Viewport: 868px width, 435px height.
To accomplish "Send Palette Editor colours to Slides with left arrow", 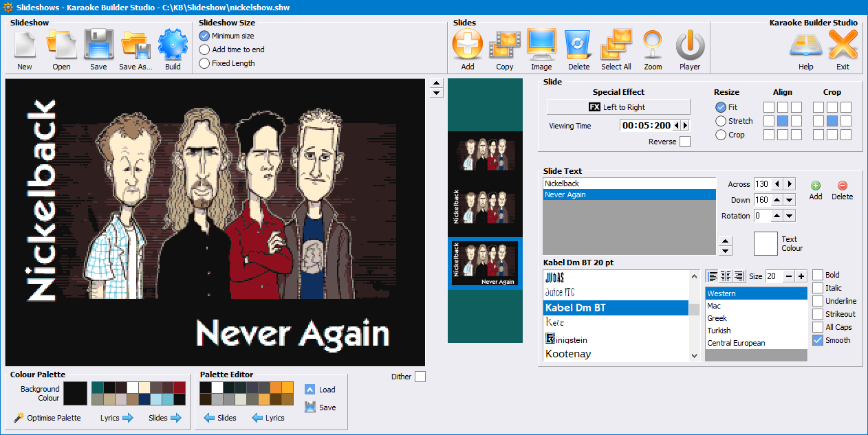I will pyautogui.click(x=220, y=418).
